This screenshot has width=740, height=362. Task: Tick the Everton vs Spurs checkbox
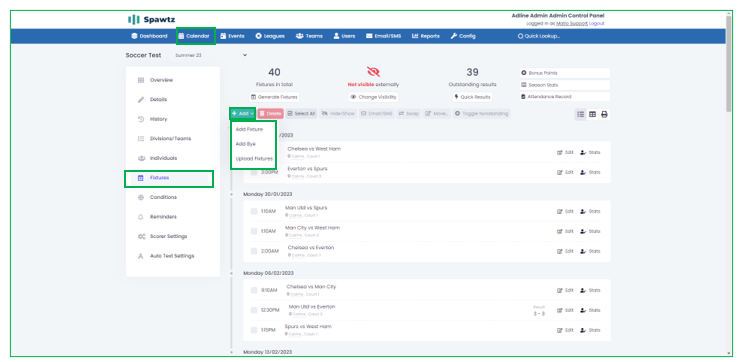coord(254,172)
